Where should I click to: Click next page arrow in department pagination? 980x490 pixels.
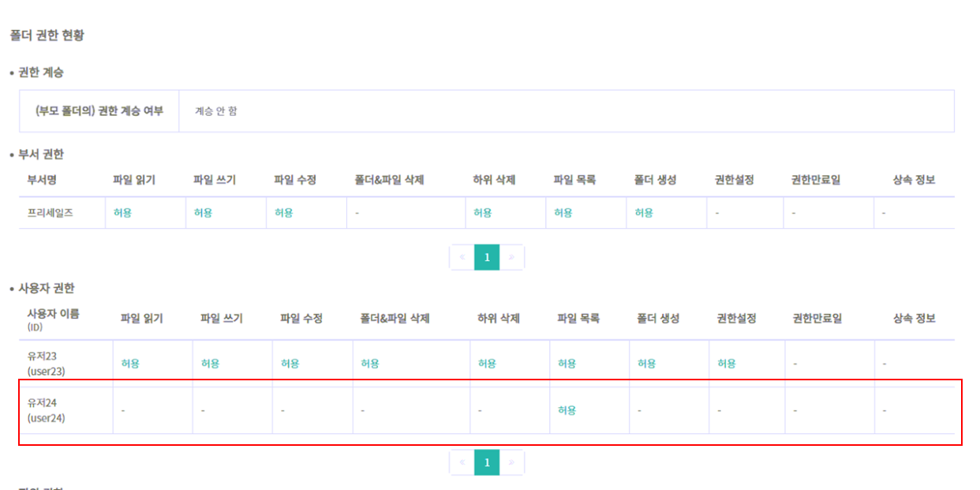pyautogui.click(x=512, y=257)
